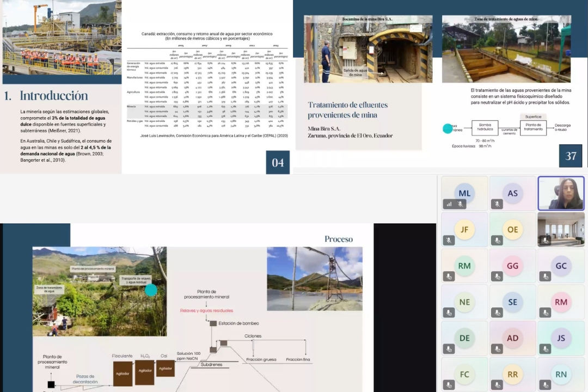Click the active speaker's video with the woman
This screenshot has width=588, height=392.
pos(561,193)
